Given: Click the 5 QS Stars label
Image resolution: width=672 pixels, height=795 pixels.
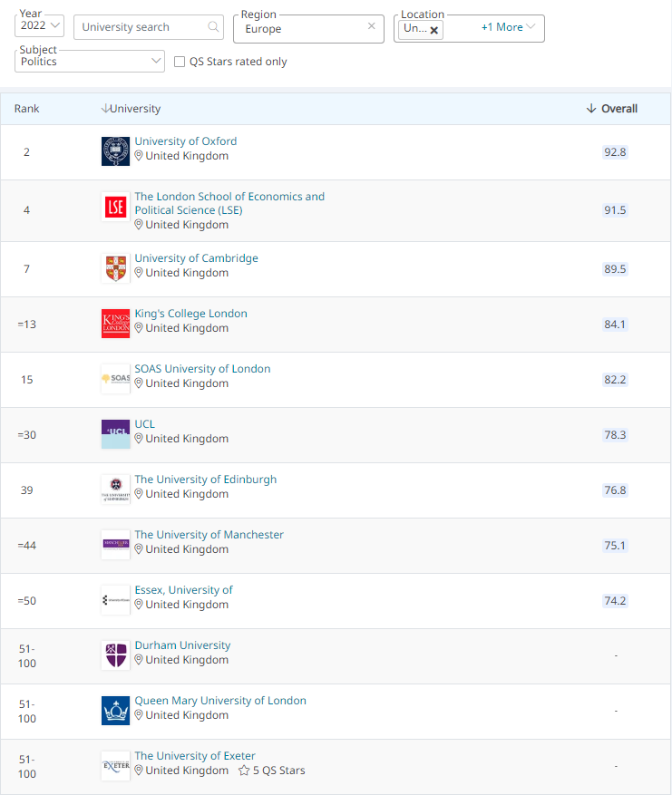Looking at the screenshot, I should (x=279, y=771).
